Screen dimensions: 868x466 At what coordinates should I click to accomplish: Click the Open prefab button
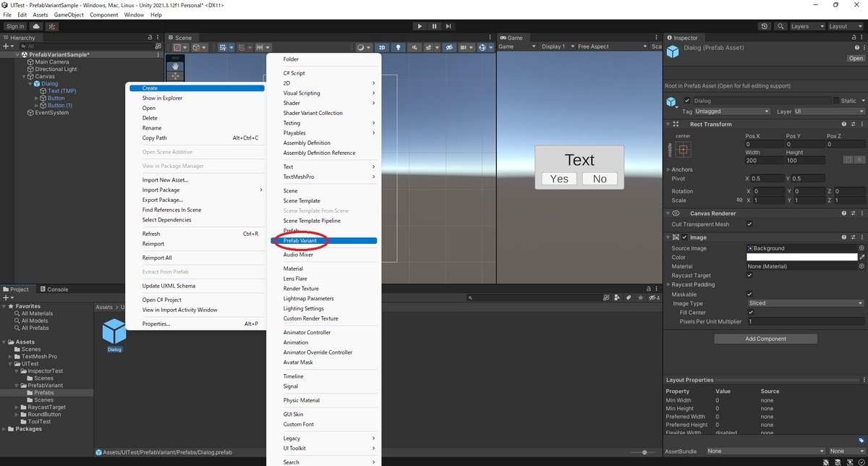click(x=856, y=59)
